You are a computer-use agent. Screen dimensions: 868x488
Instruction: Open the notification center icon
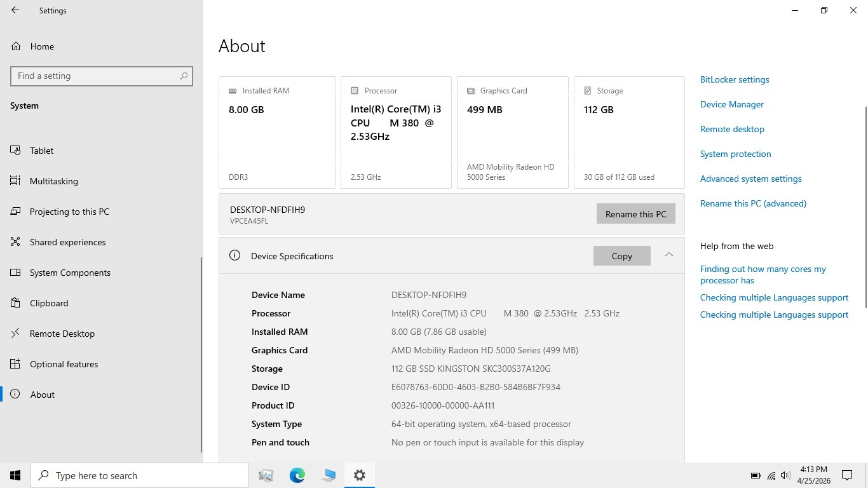847,475
